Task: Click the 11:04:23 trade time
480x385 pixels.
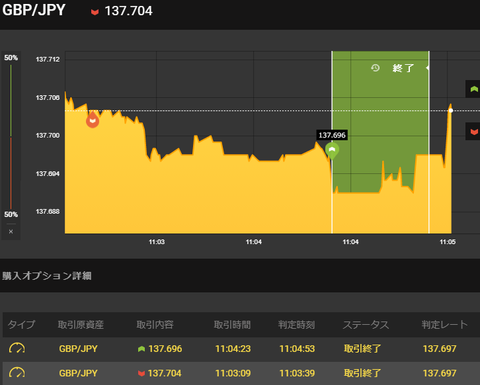Action: coord(233,349)
